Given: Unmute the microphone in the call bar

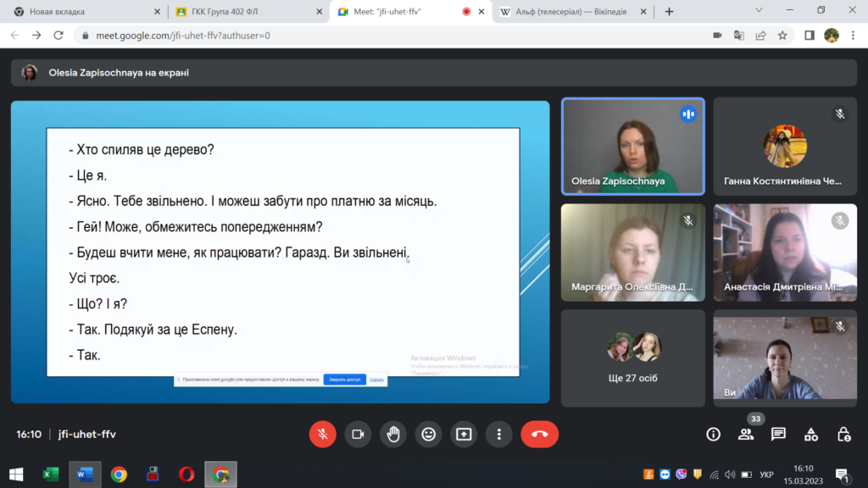Looking at the screenshot, I should tap(322, 434).
